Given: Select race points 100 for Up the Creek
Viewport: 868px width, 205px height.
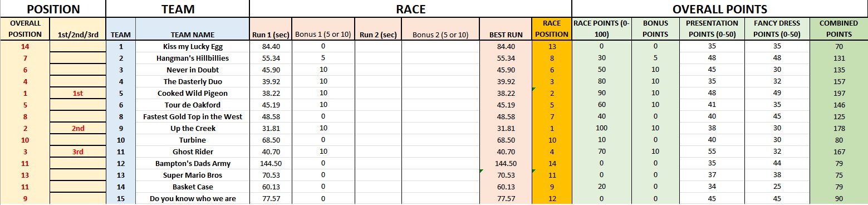Looking at the screenshot, I should pos(602,128).
